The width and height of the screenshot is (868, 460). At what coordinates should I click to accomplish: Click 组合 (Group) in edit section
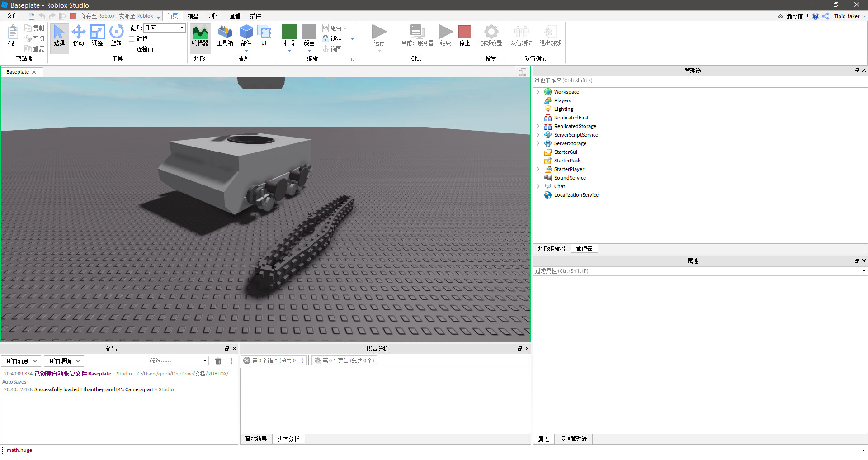(x=332, y=28)
